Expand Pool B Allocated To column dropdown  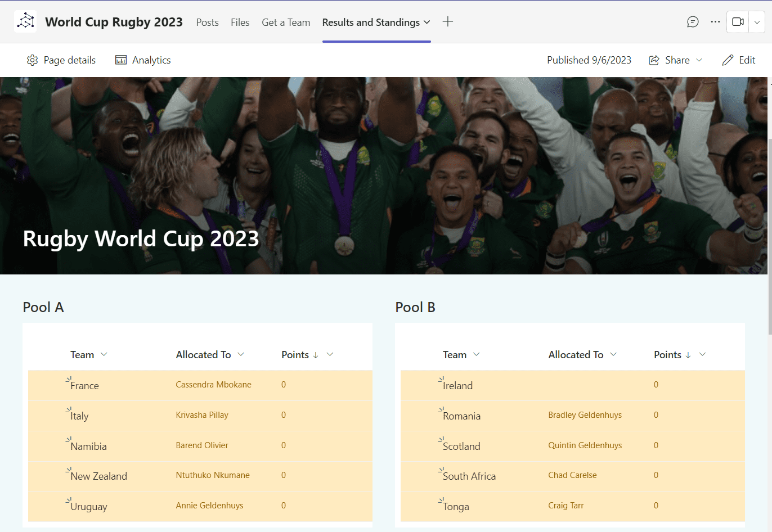[613, 354]
